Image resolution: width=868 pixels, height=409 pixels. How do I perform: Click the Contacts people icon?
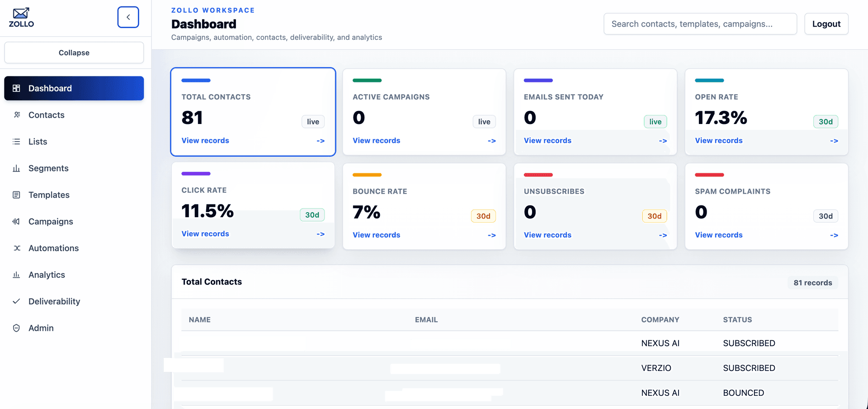coord(17,115)
